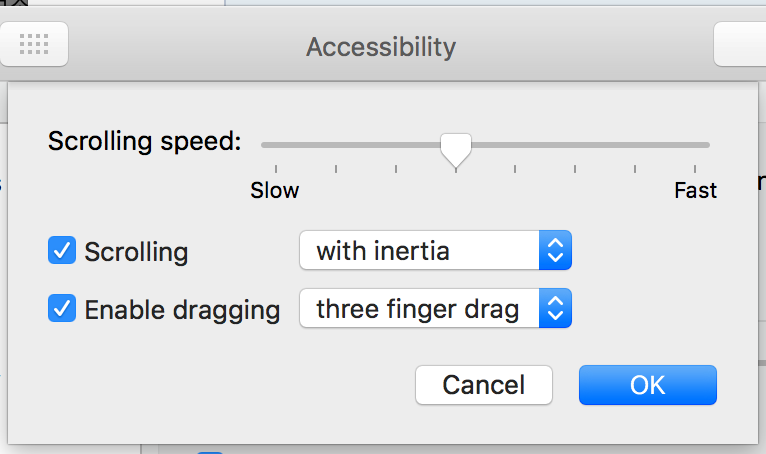This screenshot has height=454, width=766.
Task: Click the "Accessibility" window title
Action: click(x=381, y=46)
